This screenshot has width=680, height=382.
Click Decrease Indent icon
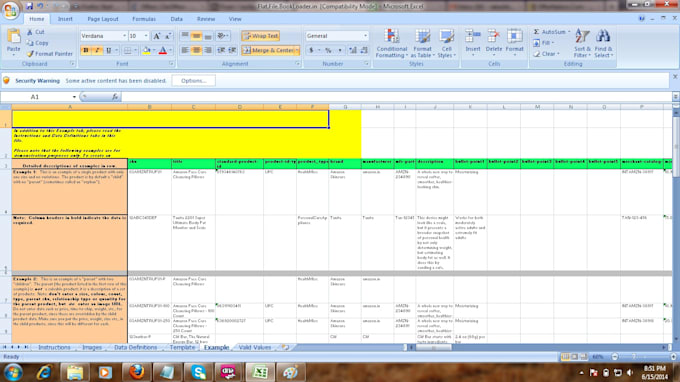coord(221,50)
